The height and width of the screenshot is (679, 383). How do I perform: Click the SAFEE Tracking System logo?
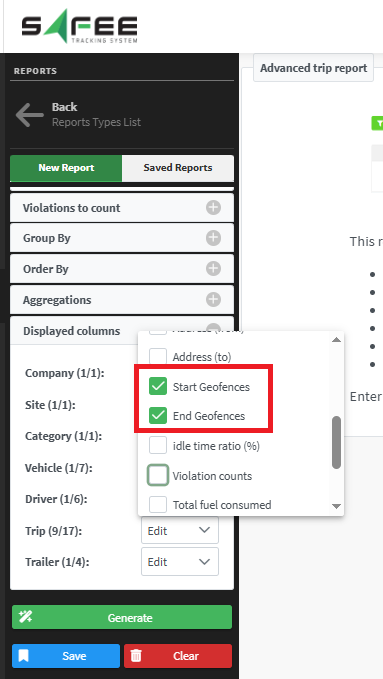click(80, 27)
